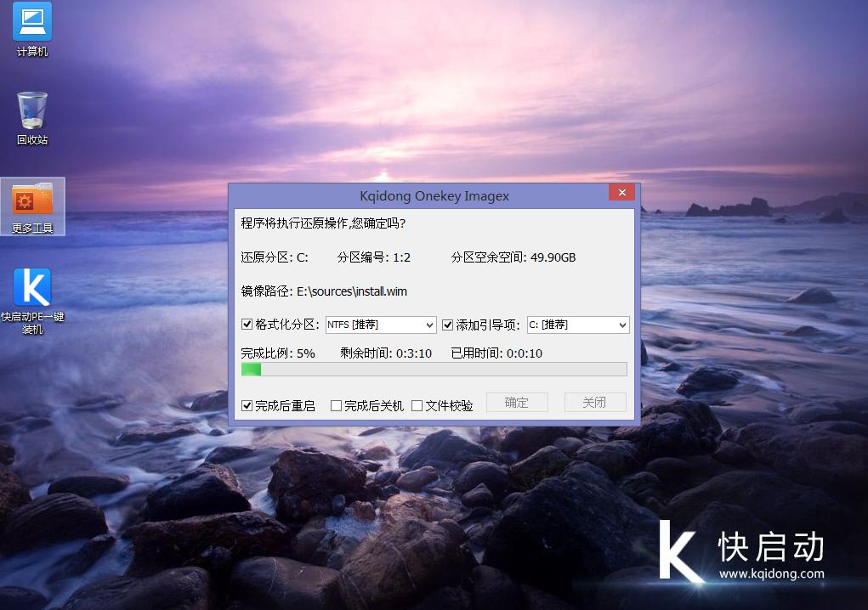The image size is (868, 610).
Task: Click the Kqidong Onekey Imagex title bar
Action: tap(434, 195)
